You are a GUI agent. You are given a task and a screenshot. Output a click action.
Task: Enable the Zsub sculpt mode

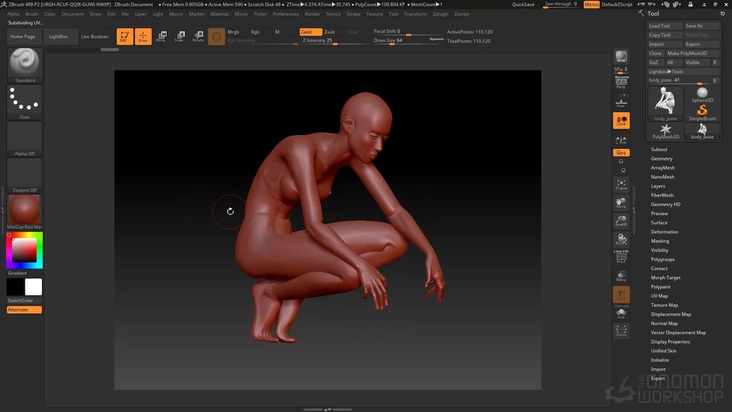[x=330, y=32]
